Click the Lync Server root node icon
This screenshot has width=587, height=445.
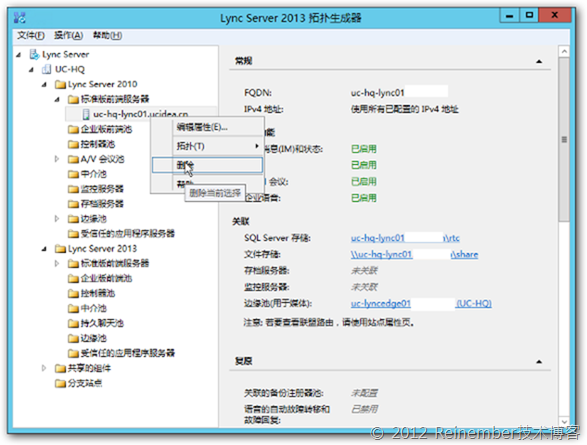point(34,55)
